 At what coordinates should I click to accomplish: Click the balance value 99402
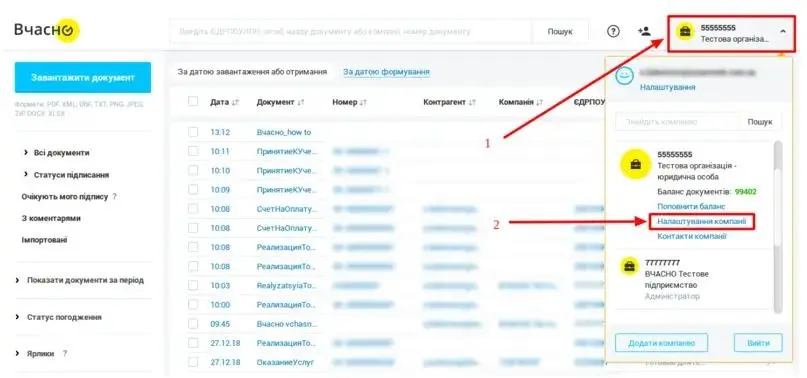(746, 192)
